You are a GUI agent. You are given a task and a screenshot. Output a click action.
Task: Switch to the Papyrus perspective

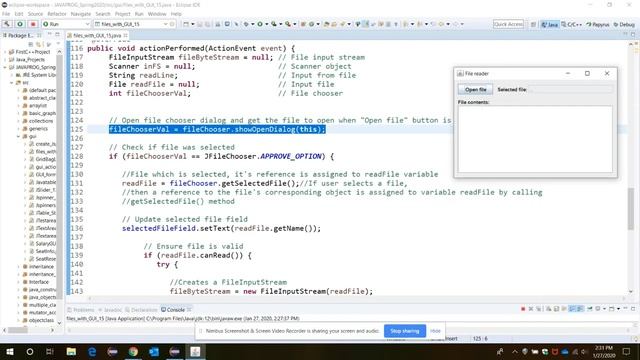(x=598, y=24)
